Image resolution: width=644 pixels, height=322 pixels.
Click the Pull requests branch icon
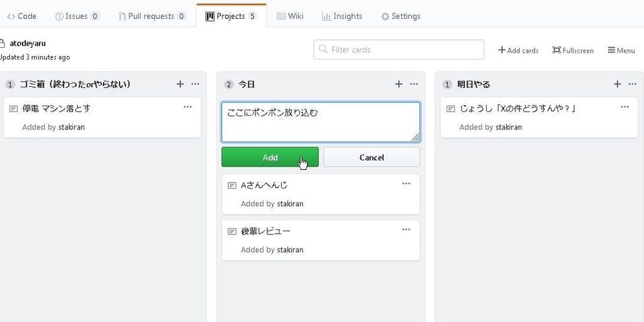122,16
